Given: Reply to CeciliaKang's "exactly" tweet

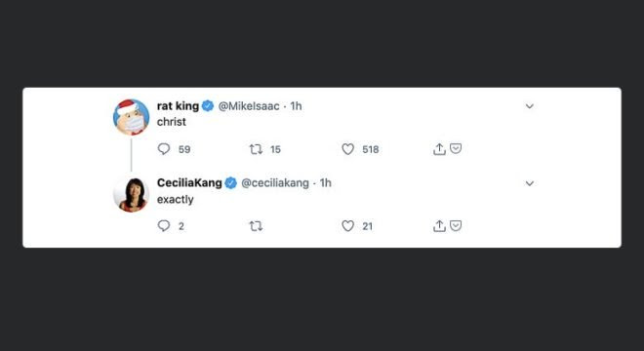Looking at the screenshot, I should (164, 226).
